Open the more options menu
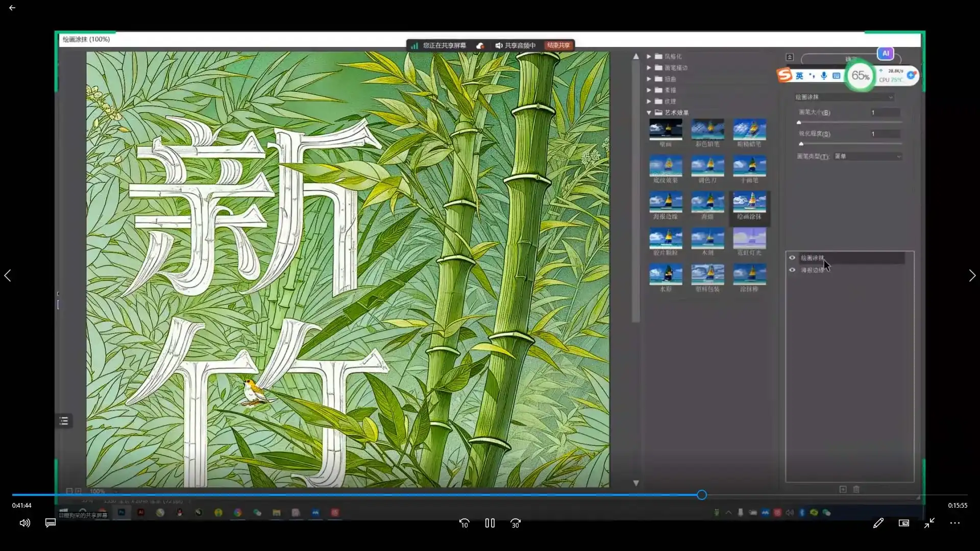980x551 pixels. click(955, 523)
